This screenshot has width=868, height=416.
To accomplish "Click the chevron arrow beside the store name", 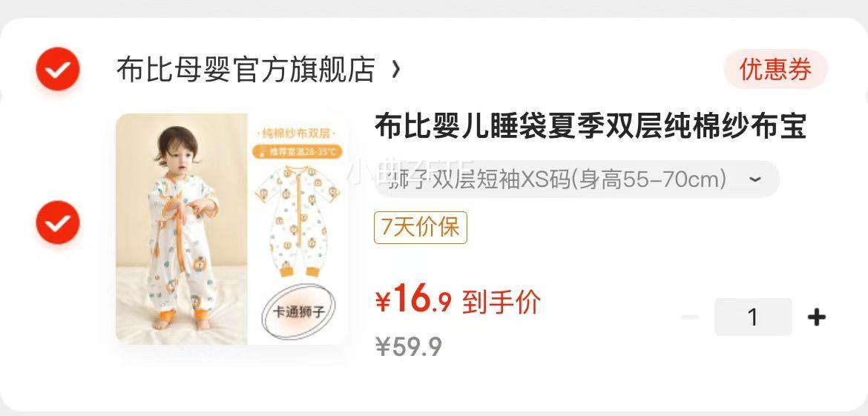I will [395, 70].
